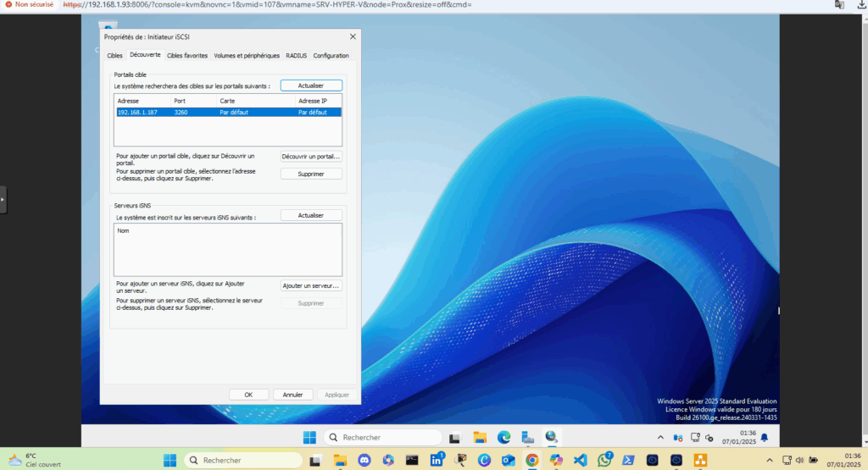Show hidden icons in the host system tray

tap(770, 460)
